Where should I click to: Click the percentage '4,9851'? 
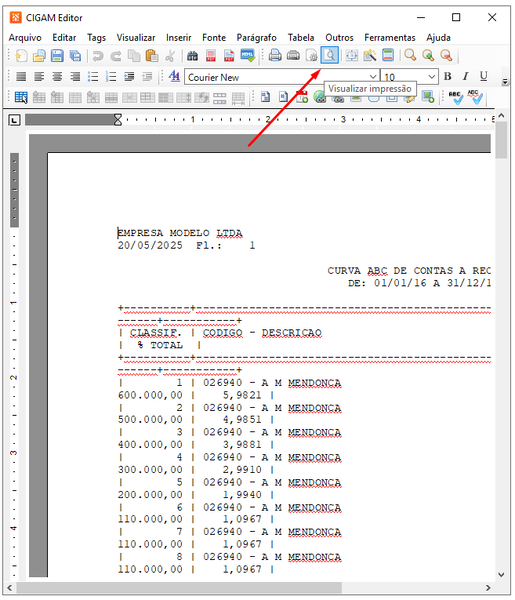[242, 419]
